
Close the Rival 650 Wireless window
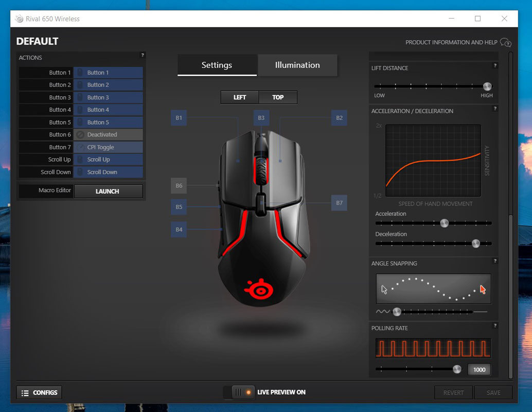(x=505, y=19)
